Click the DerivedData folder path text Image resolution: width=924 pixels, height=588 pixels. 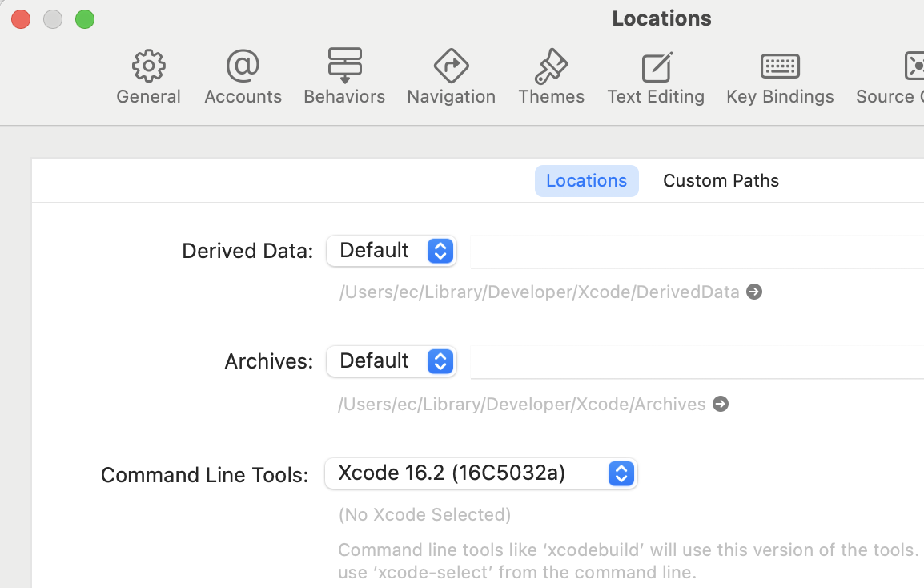(x=539, y=292)
